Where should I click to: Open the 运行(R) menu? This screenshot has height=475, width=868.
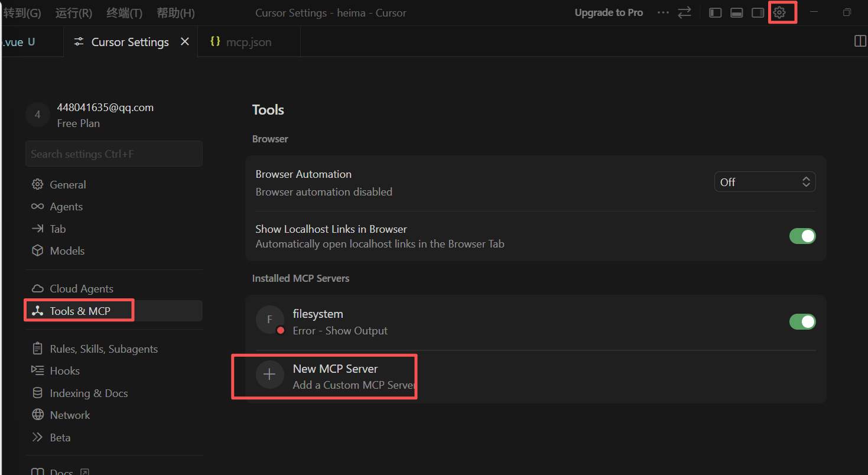[73, 13]
